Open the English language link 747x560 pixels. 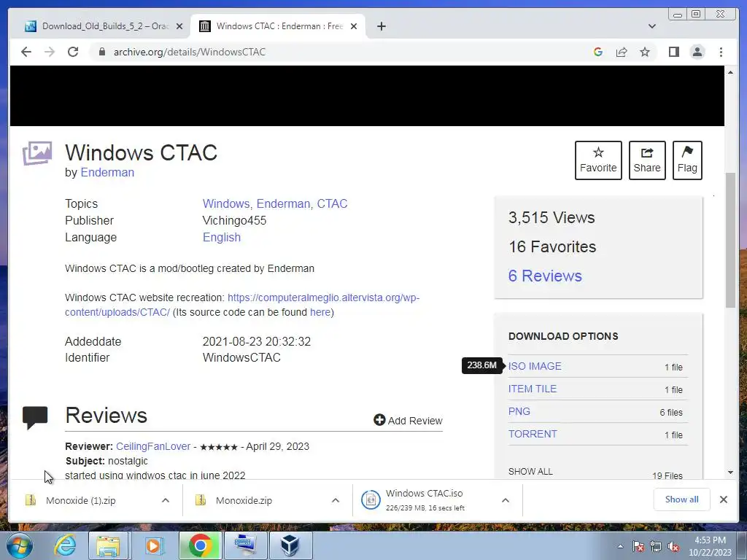pos(222,237)
